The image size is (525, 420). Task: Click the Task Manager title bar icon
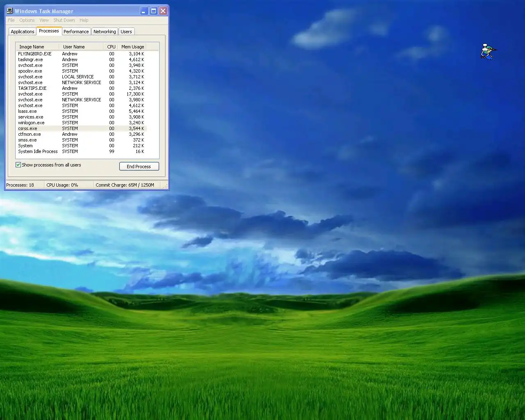tap(10, 11)
